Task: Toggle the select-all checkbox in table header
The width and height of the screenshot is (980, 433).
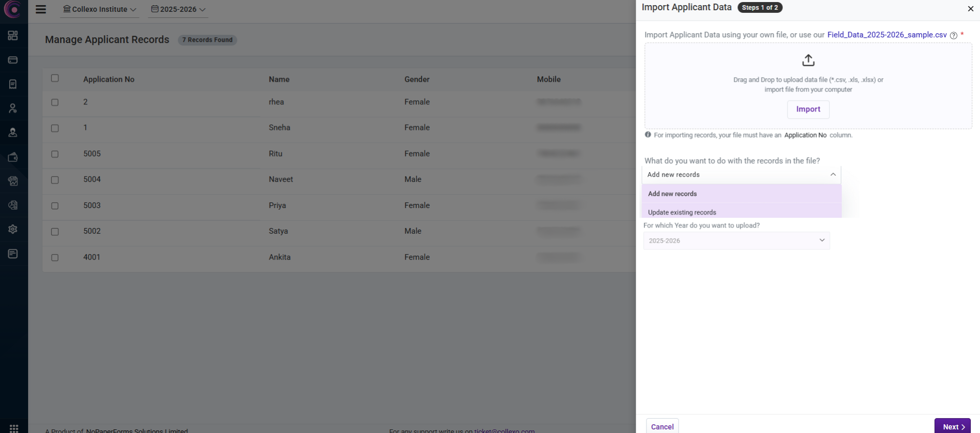Action: point(55,78)
